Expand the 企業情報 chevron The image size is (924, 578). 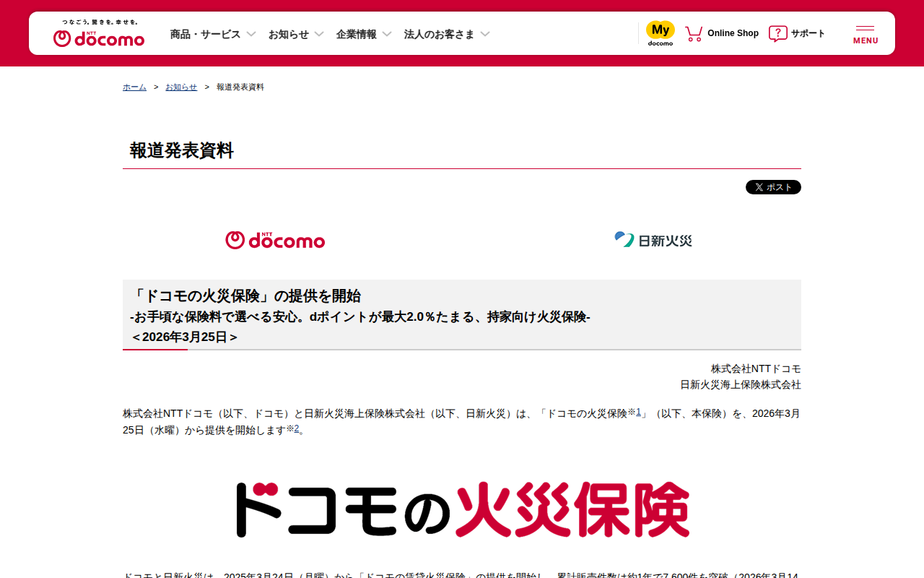coord(387,34)
